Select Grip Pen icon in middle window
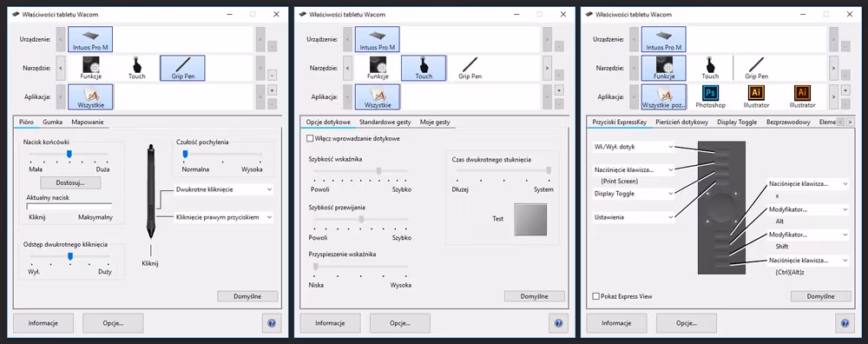This screenshot has height=344, width=868. pyautogui.click(x=470, y=68)
